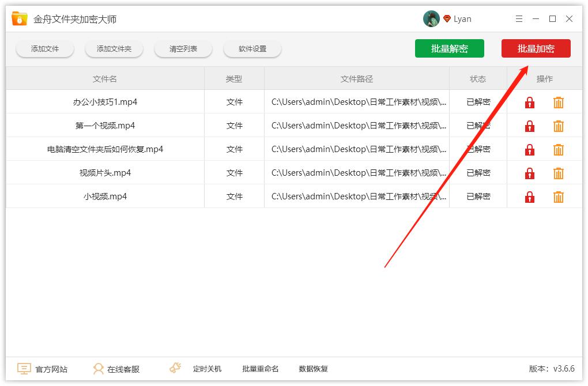
Task: Open the hamburger menu near window controls
Action: point(518,18)
